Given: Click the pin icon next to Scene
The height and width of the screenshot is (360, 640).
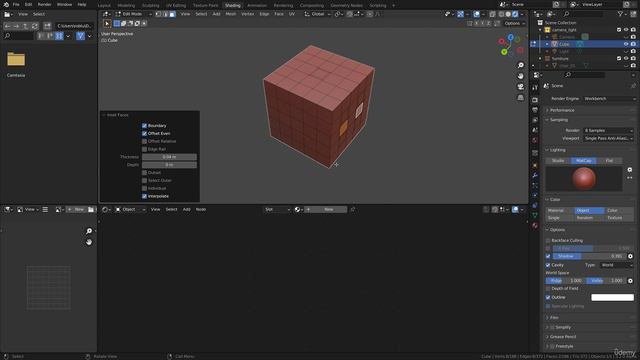Looking at the screenshot, I should click(x=633, y=86).
